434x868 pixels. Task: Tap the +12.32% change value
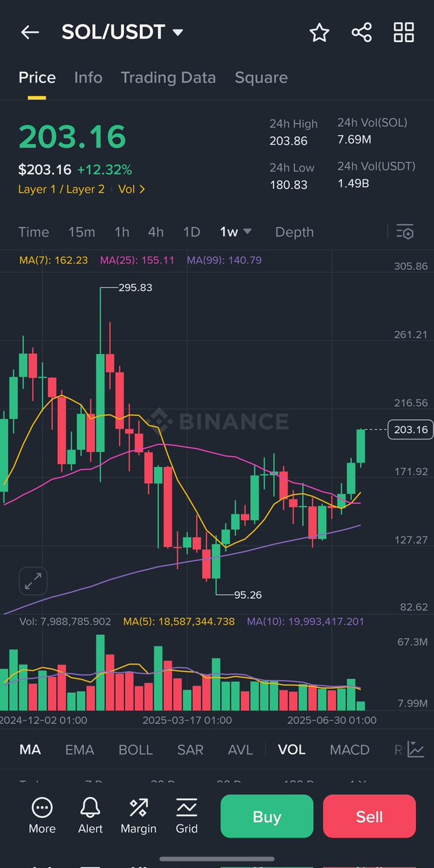click(x=104, y=169)
